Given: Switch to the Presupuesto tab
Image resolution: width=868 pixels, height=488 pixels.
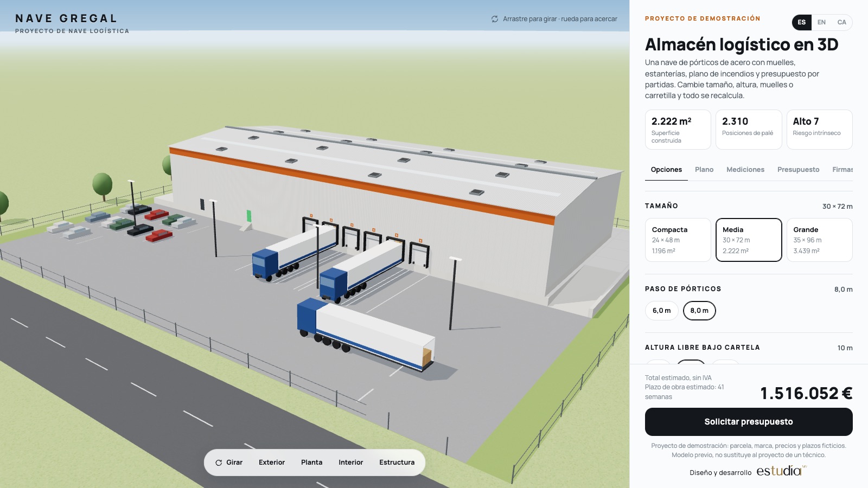Looking at the screenshot, I should [x=798, y=170].
